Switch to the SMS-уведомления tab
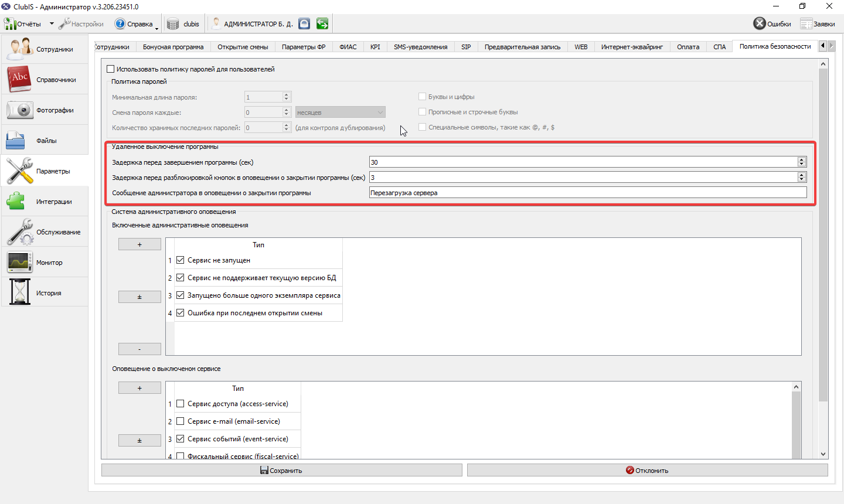Screen dimensions: 844x504 (420, 47)
